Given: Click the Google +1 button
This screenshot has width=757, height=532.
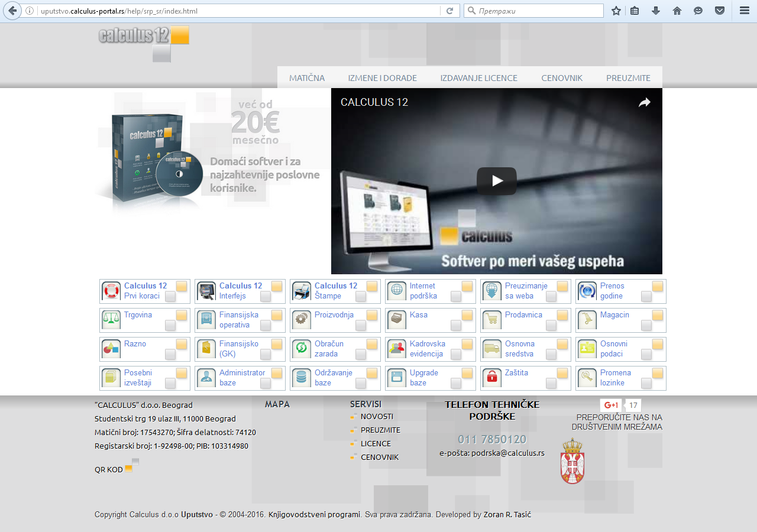Looking at the screenshot, I should 612,406.
